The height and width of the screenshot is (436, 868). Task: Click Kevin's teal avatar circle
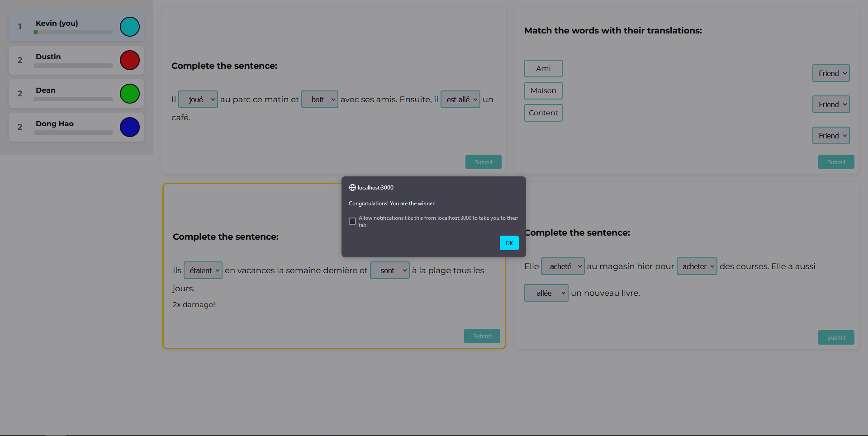tap(130, 27)
